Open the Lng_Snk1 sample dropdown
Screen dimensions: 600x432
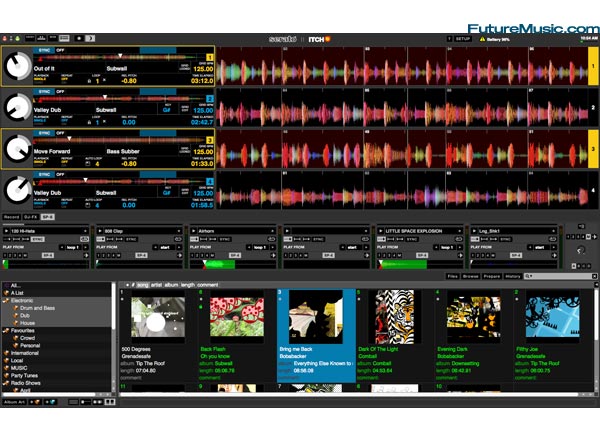click(553, 231)
